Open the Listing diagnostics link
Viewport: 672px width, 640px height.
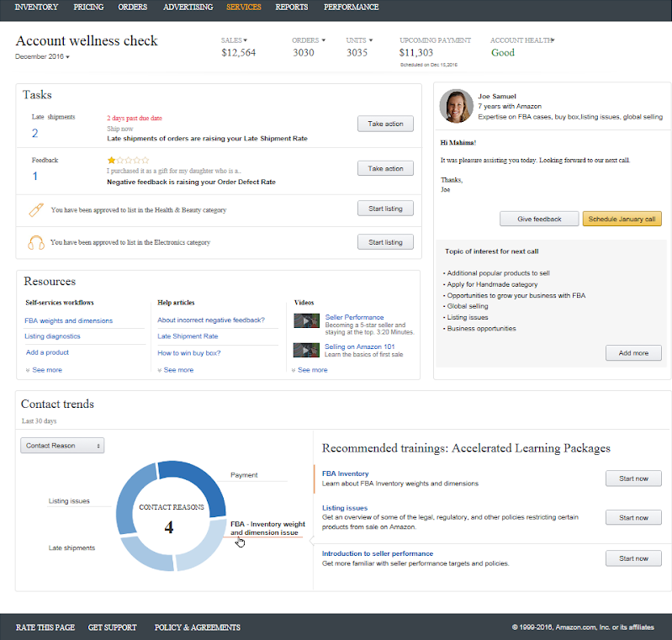coord(52,336)
